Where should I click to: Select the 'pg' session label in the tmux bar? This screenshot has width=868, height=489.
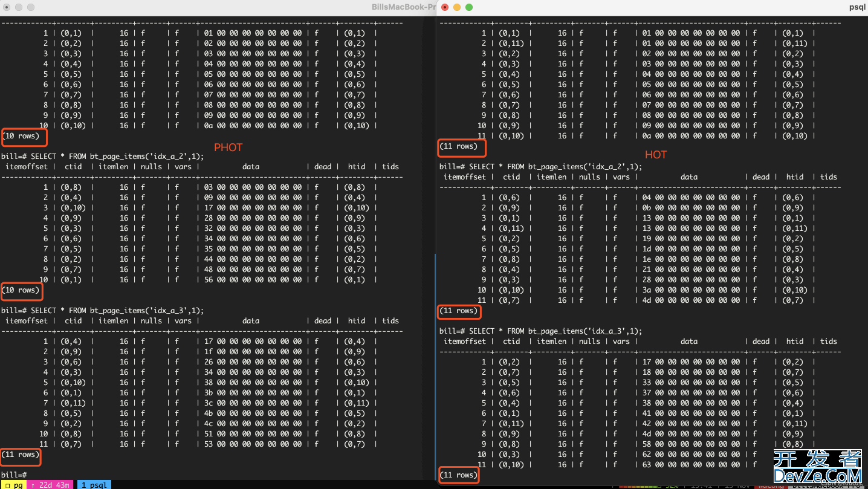[13, 485]
